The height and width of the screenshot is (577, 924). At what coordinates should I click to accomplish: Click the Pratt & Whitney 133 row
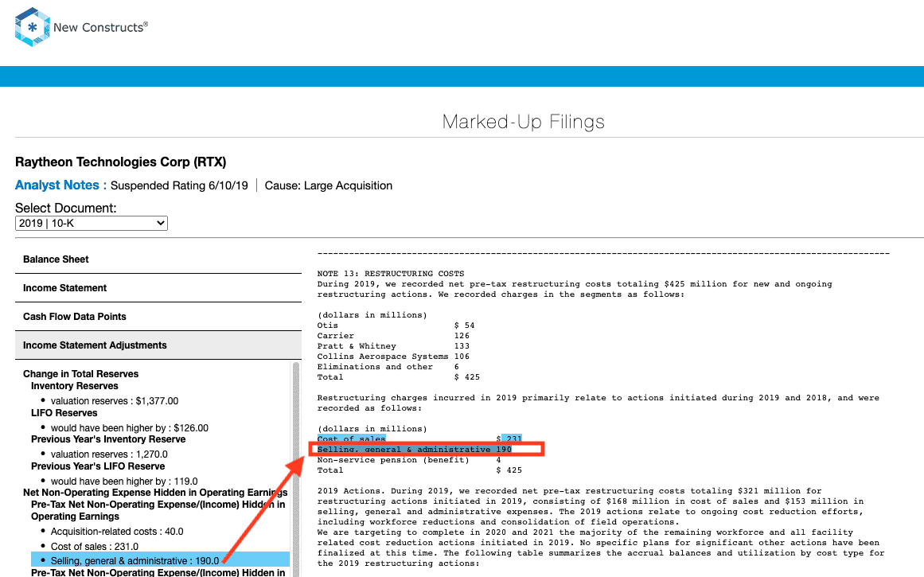[x=393, y=346]
